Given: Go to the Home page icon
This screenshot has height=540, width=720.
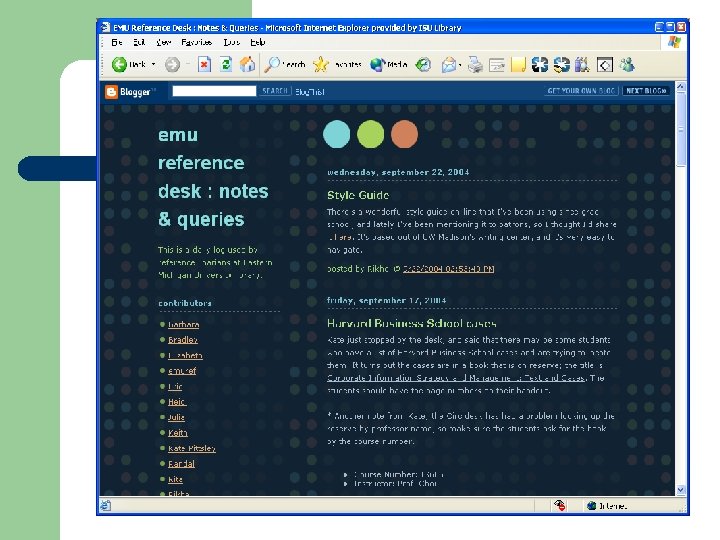Looking at the screenshot, I should pyautogui.click(x=248, y=64).
